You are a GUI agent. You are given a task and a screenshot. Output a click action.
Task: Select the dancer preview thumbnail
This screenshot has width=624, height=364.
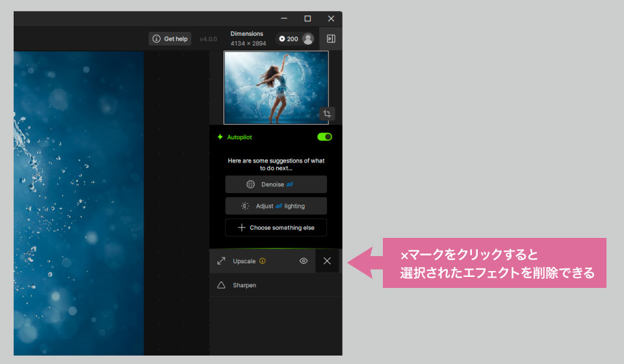tap(276, 88)
